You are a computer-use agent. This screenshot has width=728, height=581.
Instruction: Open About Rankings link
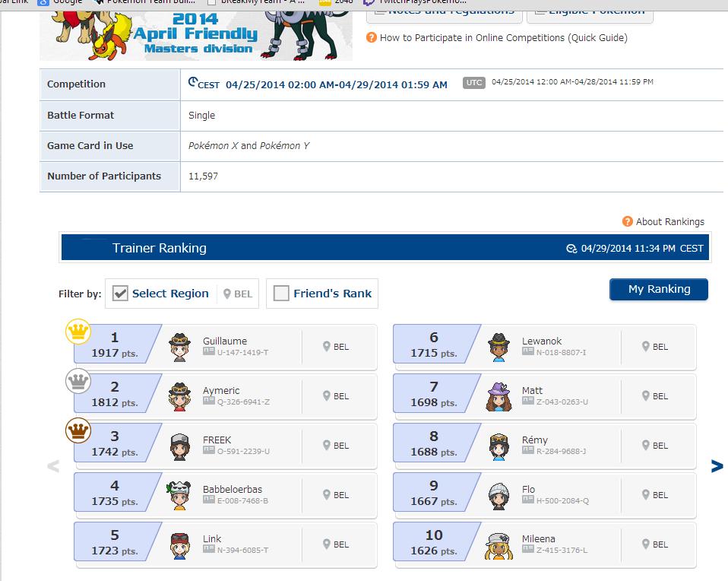670,222
